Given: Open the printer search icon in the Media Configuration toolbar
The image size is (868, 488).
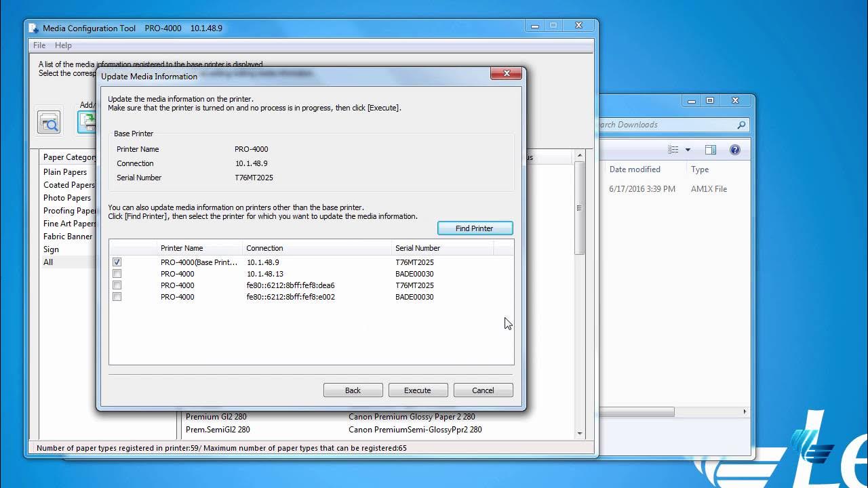Looking at the screenshot, I should tap(49, 122).
